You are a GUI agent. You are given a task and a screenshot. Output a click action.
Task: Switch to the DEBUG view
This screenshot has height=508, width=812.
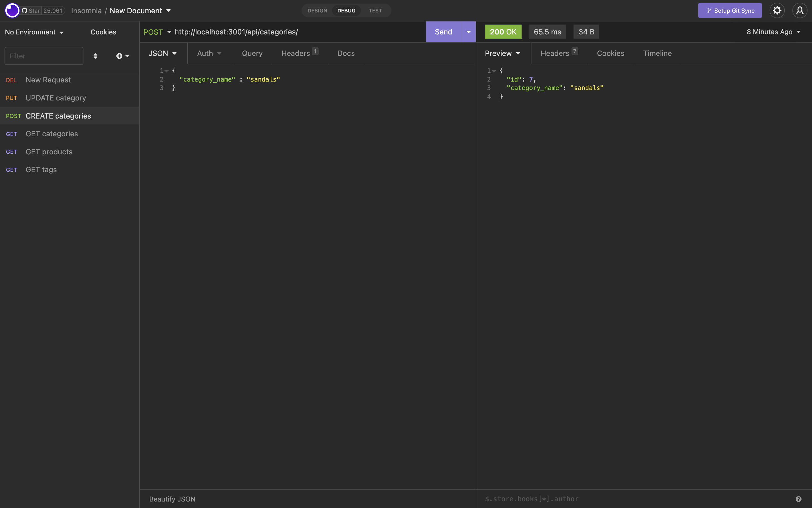pos(346,10)
